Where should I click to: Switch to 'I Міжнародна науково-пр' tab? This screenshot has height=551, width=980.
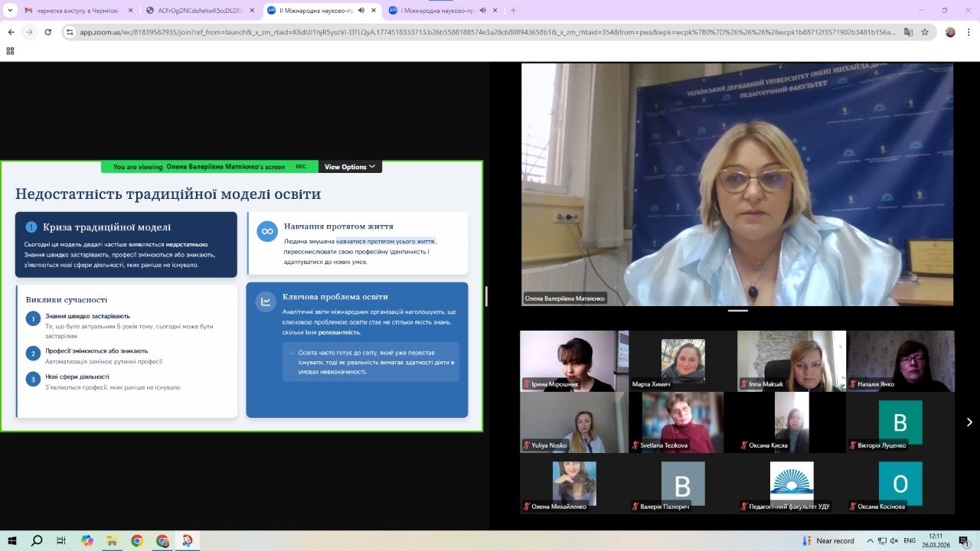[x=436, y=11]
